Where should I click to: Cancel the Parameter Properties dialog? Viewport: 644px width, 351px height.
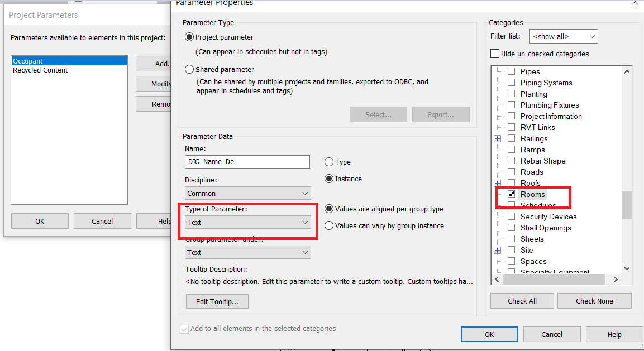tap(552, 334)
